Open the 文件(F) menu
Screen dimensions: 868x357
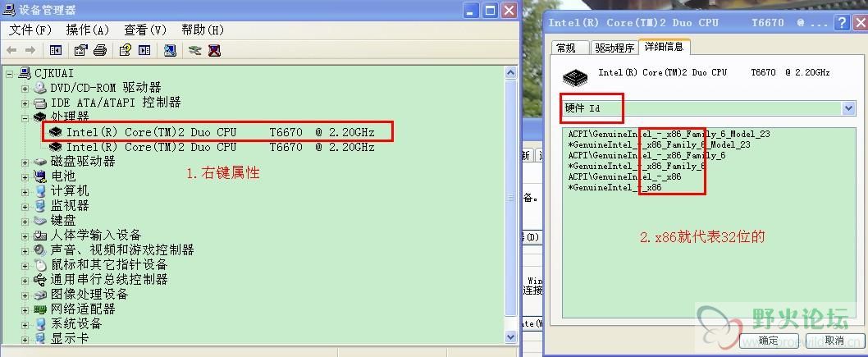pos(30,30)
